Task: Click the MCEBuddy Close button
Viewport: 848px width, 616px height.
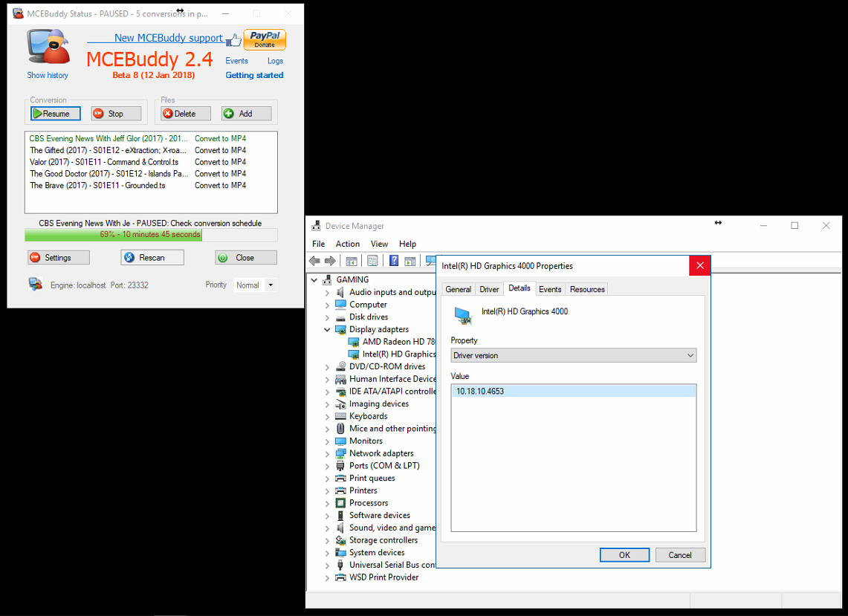Action: [x=245, y=257]
